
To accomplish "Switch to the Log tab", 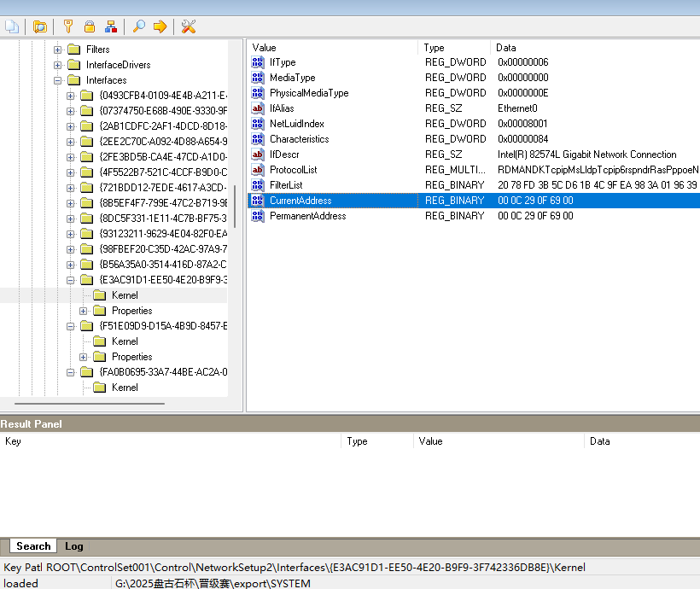I will (x=74, y=546).
